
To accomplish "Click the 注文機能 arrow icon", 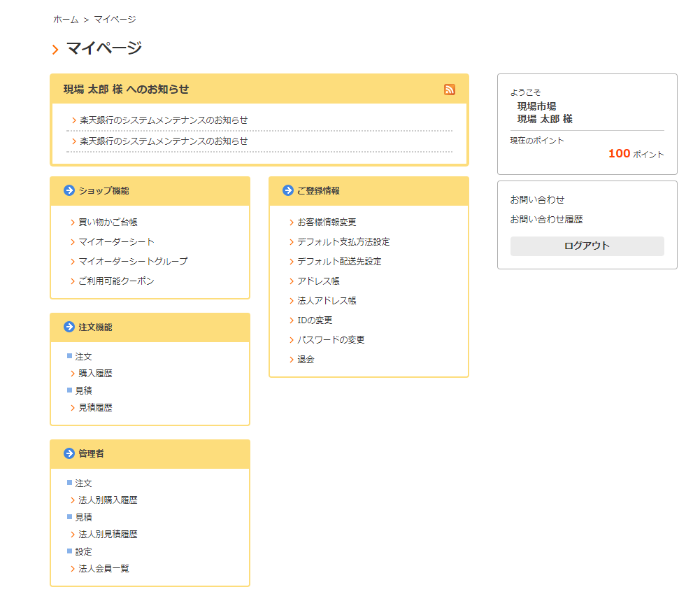I will [69, 327].
